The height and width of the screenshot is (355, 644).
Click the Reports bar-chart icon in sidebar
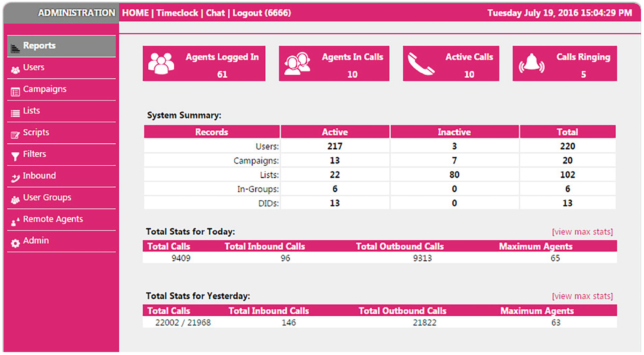15,48
